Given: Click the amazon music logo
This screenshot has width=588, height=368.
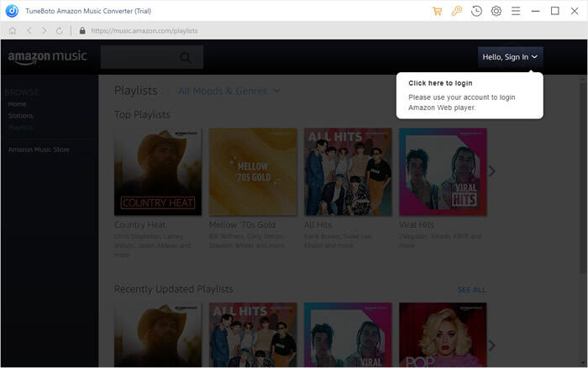Looking at the screenshot, I should (48, 57).
